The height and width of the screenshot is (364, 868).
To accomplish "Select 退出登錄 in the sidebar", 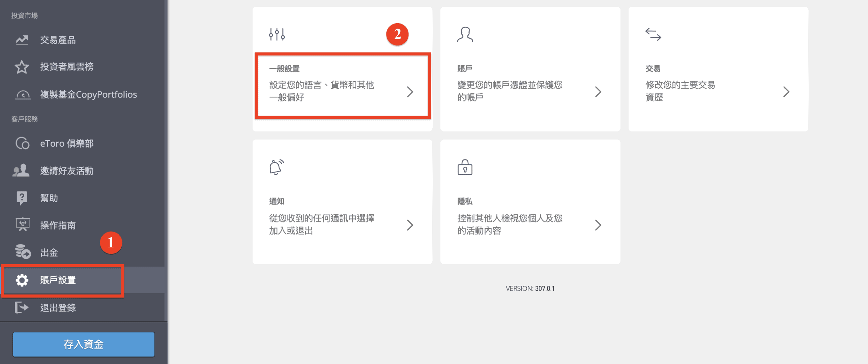I will 58,307.
